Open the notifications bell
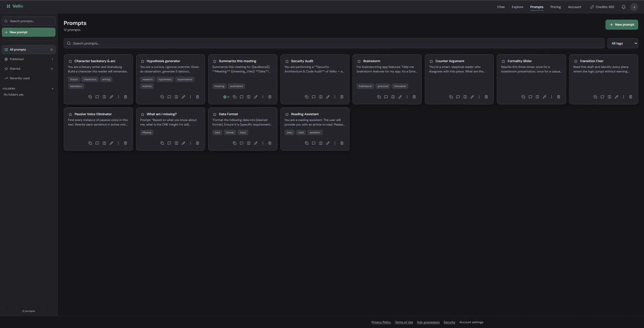 click(623, 7)
